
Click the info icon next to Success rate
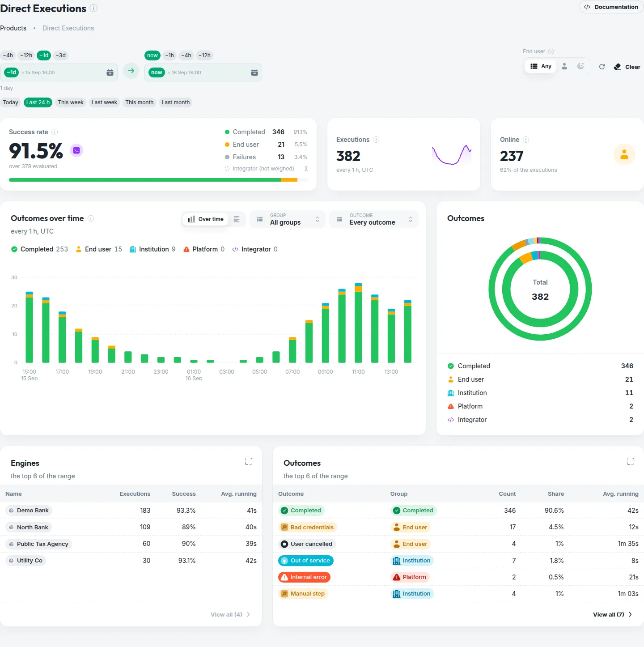coord(55,132)
